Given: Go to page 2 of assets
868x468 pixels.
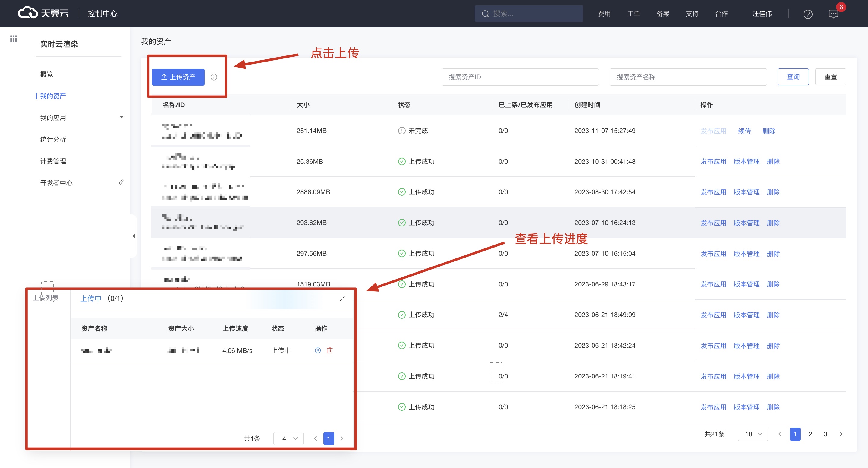Looking at the screenshot, I should 810,434.
